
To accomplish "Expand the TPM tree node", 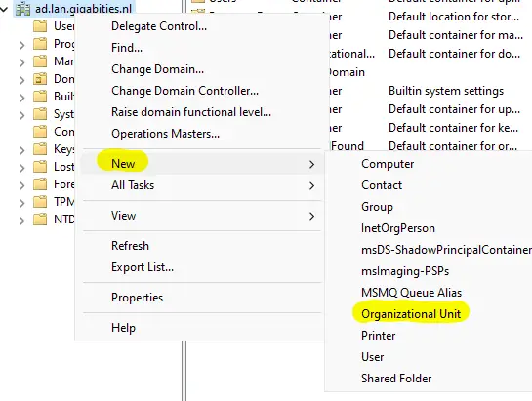I will click(x=22, y=203).
